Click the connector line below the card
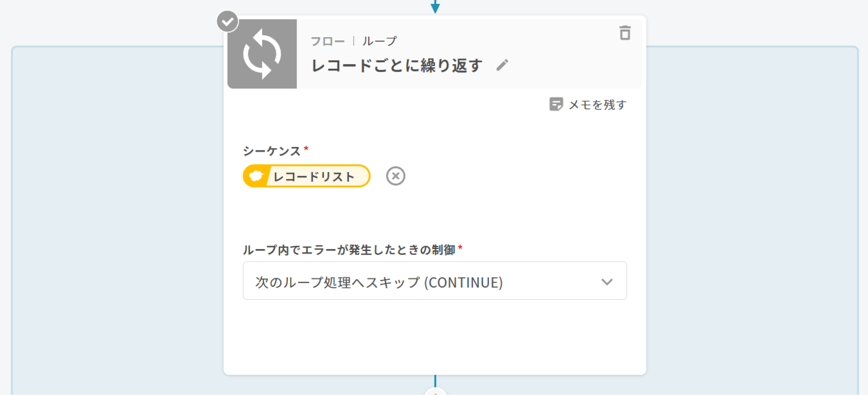 [435, 381]
